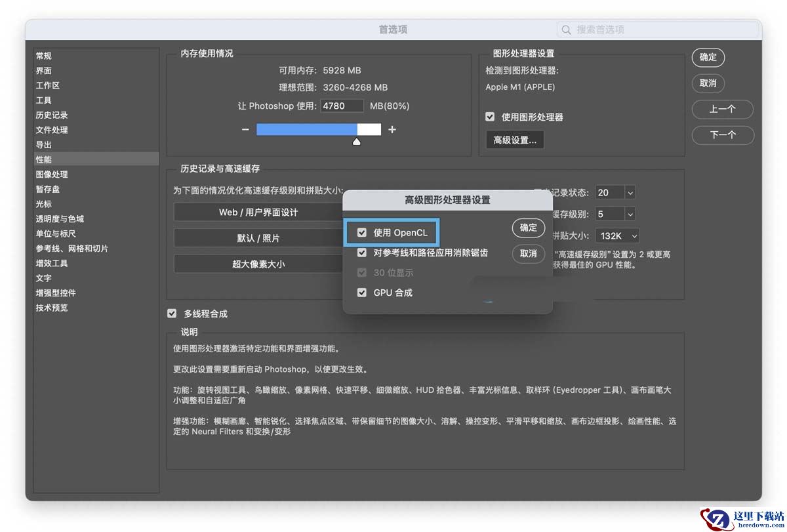
Task: Toggle the 使用图形处理器 checkbox
Action: point(490,117)
